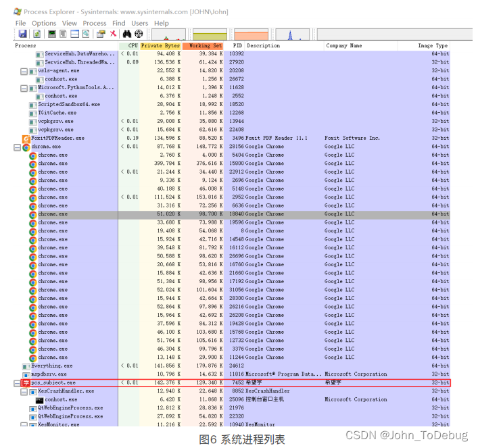Viewport: 478px width, 448px height.
Task: Click the red pcs_subject.exe process icon
Action: 26,383
